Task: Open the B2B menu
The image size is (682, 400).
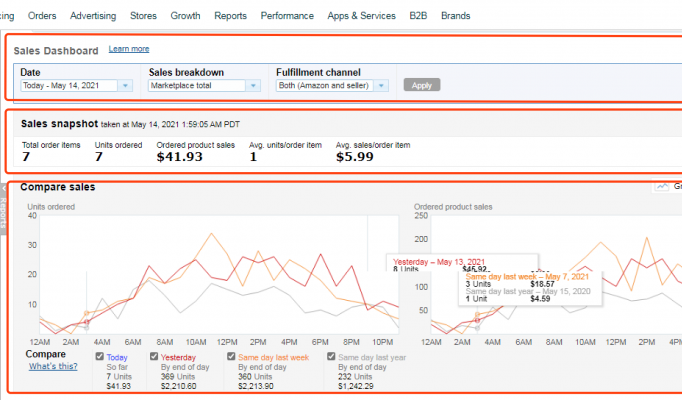Action: coord(418,16)
